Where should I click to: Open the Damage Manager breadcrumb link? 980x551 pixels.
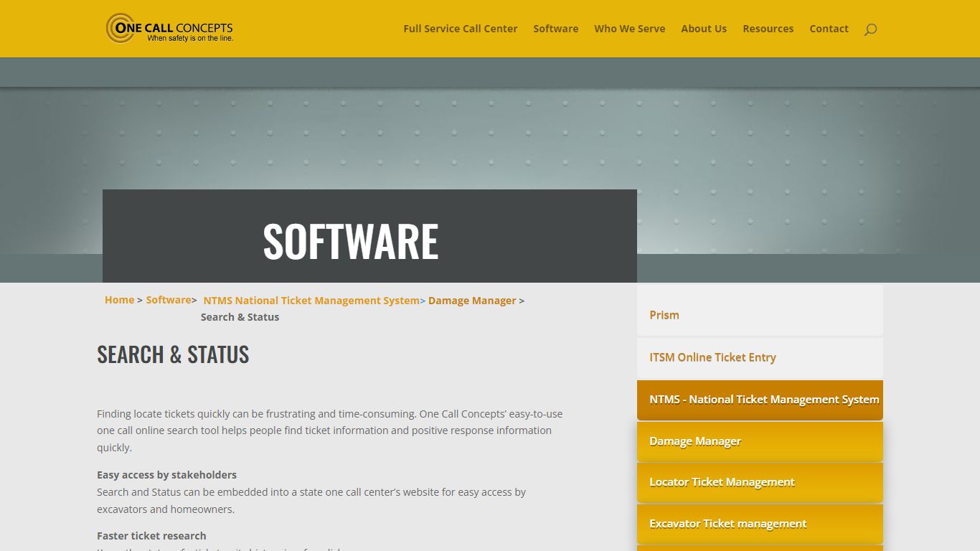[x=472, y=301]
